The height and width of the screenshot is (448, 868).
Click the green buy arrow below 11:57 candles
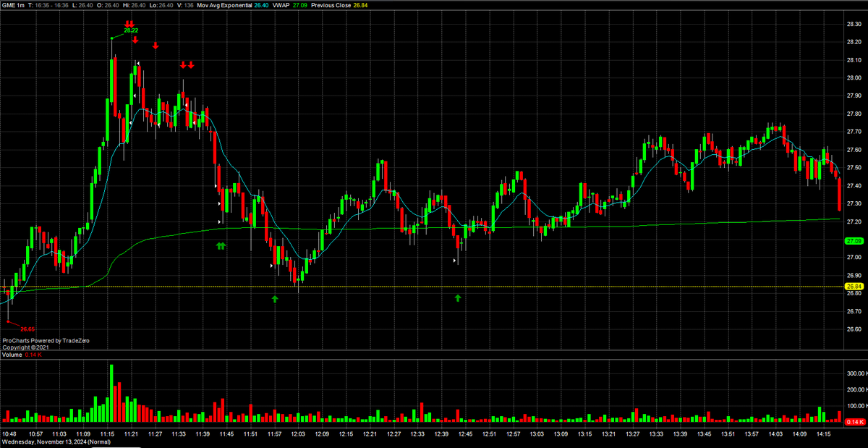click(275, 298)
